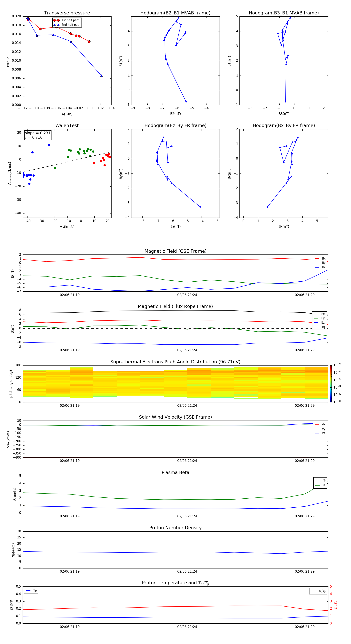351x644 pixels.
Task: Click the 'B2(nT)' x-axis label
Action: point(175,114)
